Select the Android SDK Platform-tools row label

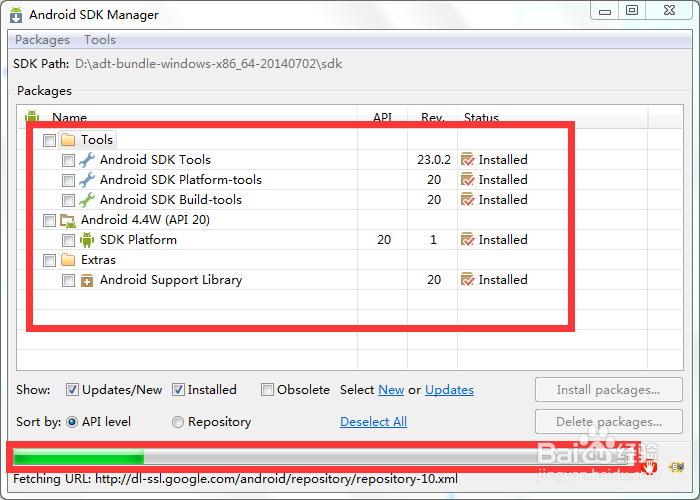(181, 180)
